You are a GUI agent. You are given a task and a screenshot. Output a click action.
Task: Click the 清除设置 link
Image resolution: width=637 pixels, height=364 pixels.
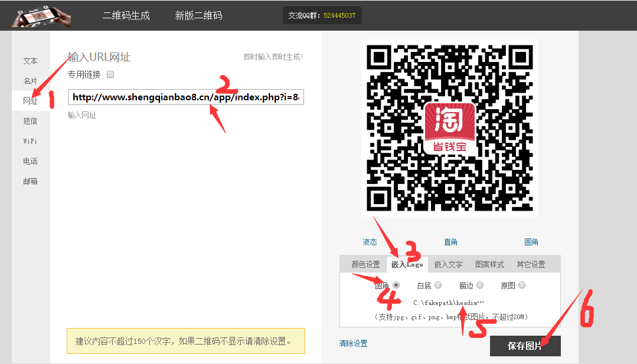(x=353, y=343)
